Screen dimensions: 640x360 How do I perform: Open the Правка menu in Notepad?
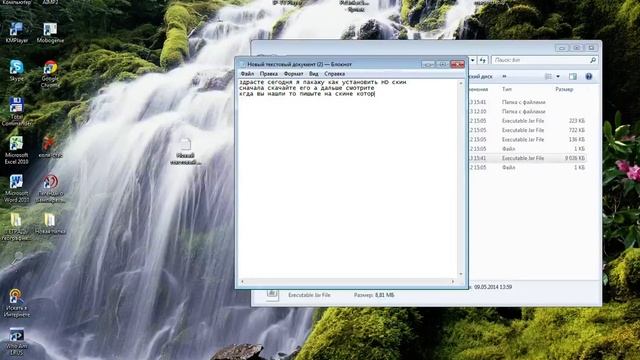tap(269, 74)
